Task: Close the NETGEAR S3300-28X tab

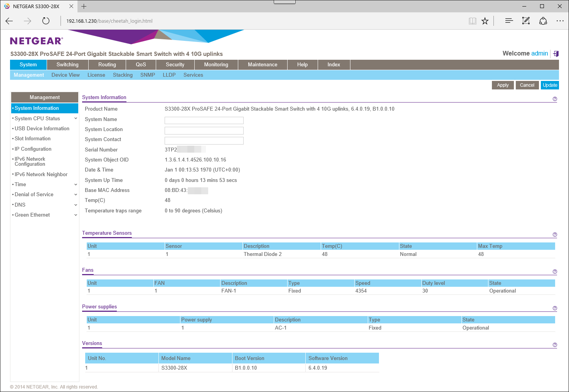Action: [71, 6]
